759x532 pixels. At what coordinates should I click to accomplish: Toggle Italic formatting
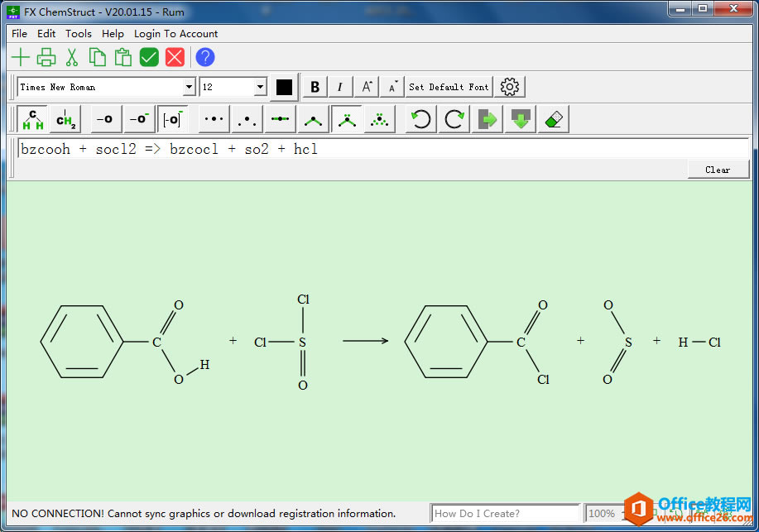(340, 87)
